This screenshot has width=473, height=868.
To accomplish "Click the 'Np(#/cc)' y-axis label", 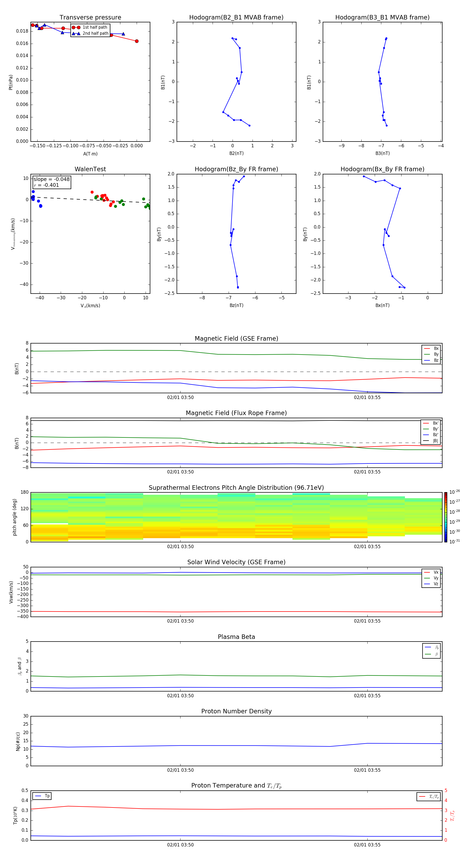I will point(18,741).
